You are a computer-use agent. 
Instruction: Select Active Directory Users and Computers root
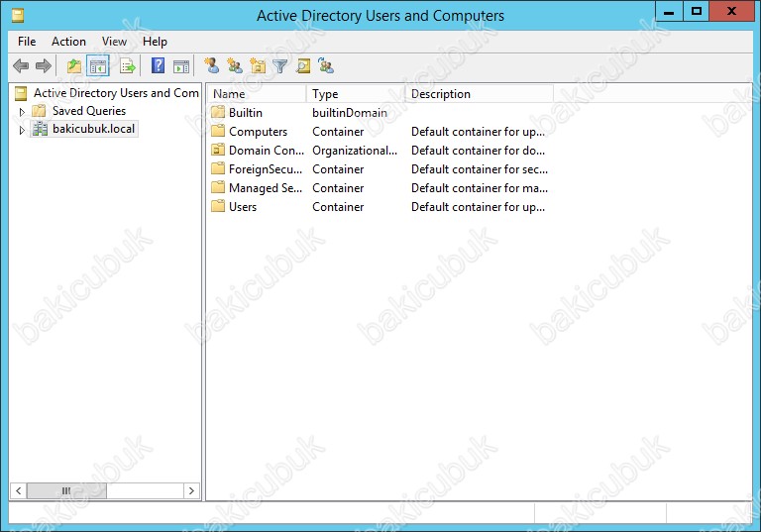[x=116, y=93]
